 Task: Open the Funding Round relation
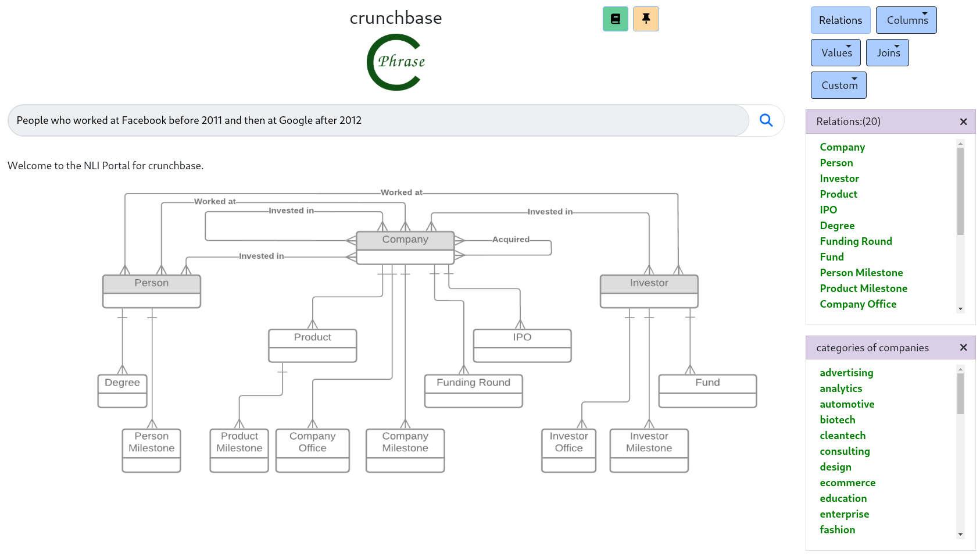[x=856, y=241]
